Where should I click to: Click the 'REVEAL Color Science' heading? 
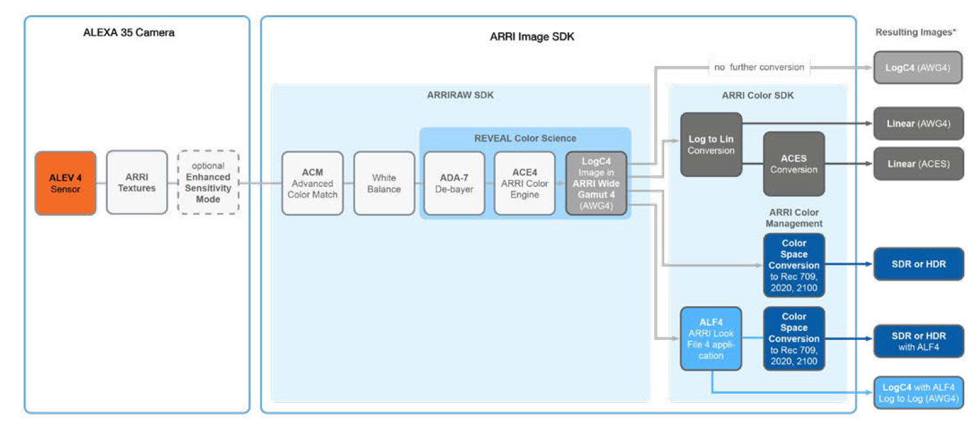click(525, 138)
